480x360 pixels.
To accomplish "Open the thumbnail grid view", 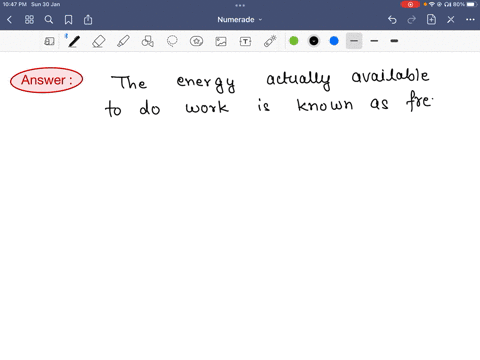I will 29,20.
